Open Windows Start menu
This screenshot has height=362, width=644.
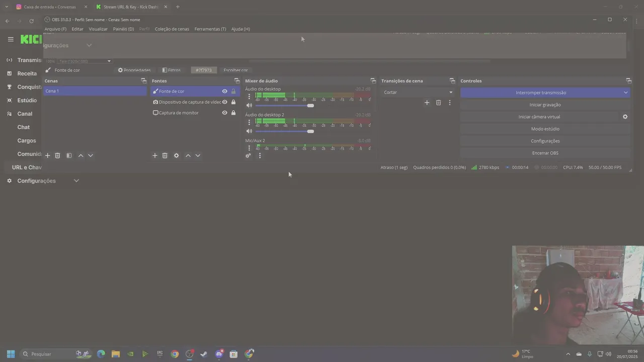click(x=11, y=354)
